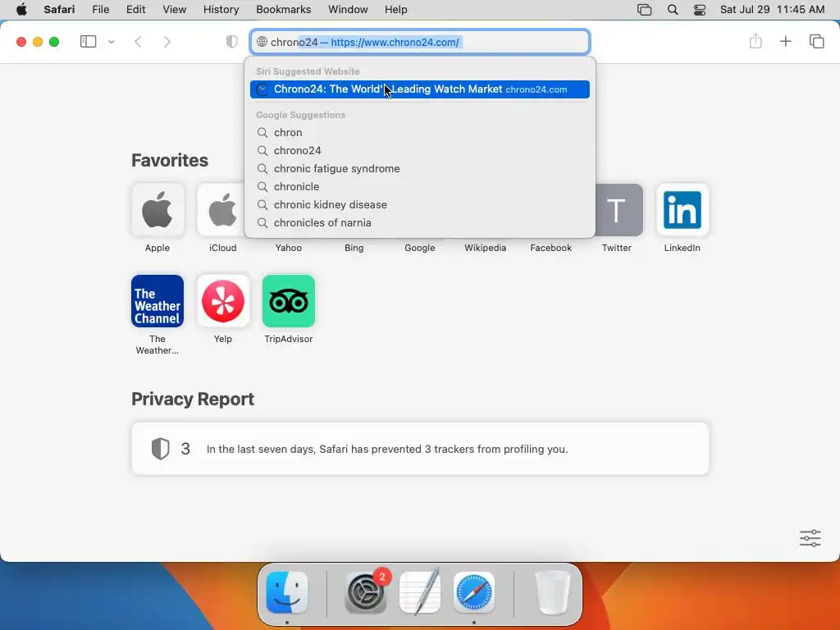Screen dimensions: 840x630
Task: Open the Apple favorite icon
Action: (157, 210)
